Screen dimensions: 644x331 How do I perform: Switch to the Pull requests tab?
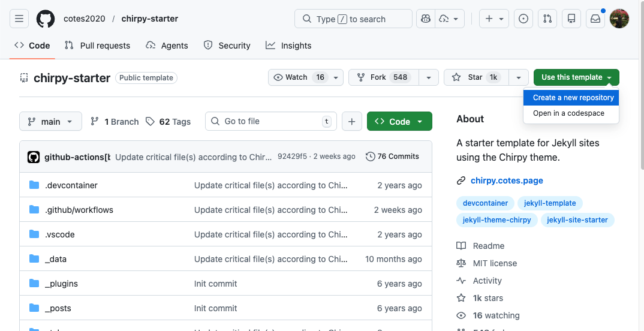(97, 46)
